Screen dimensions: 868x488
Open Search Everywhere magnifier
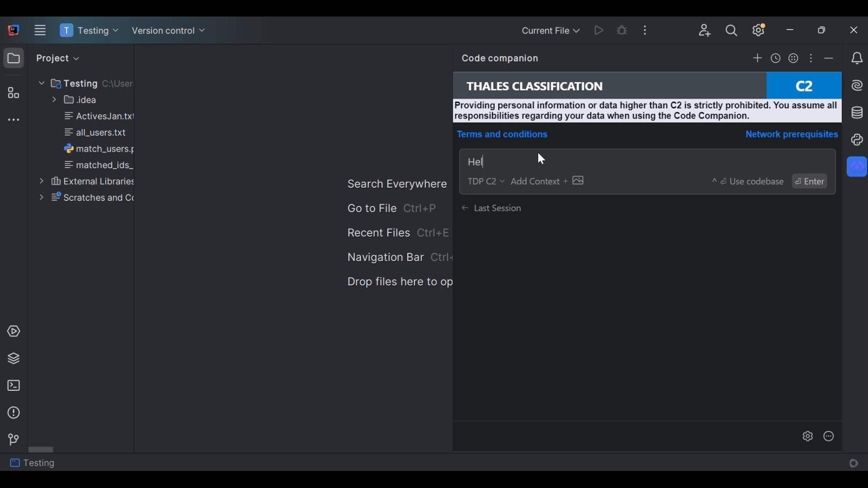tap(731, 30)
